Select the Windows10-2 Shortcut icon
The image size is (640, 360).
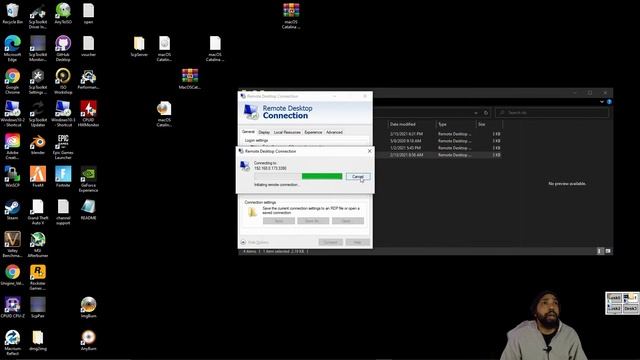(x=13, y=113)
